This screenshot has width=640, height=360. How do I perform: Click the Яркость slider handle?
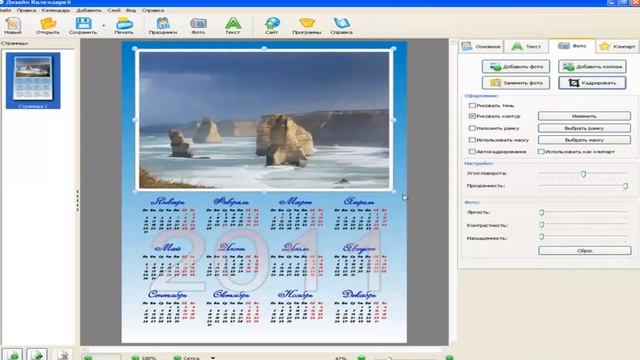pos(542,213)
